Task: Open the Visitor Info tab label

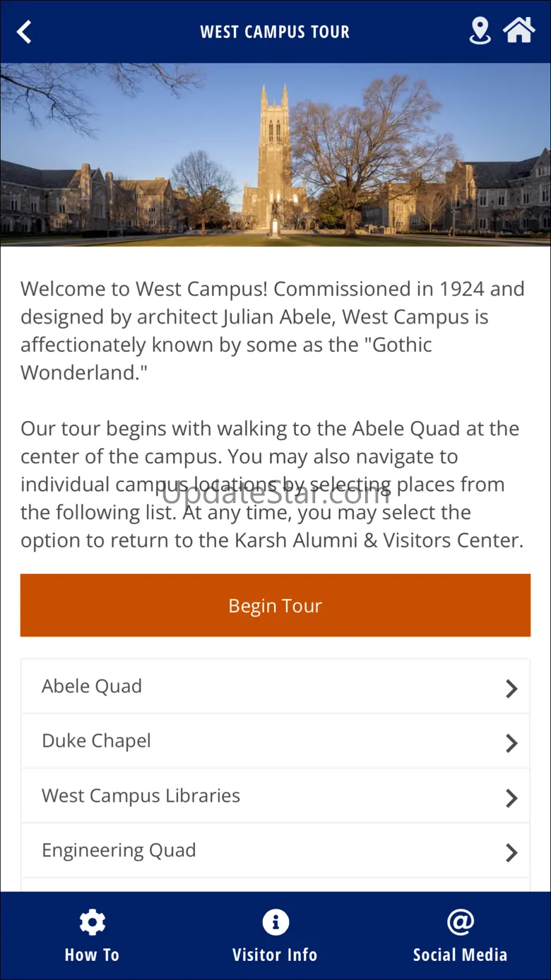Action: tap(275, 955)
